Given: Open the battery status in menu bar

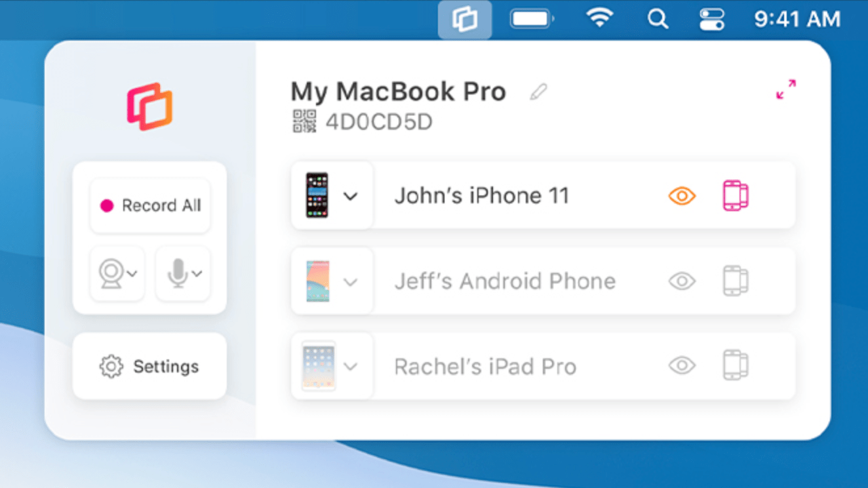Looking at the screenshot, I should pyautogui.click(x=532, y=19).
